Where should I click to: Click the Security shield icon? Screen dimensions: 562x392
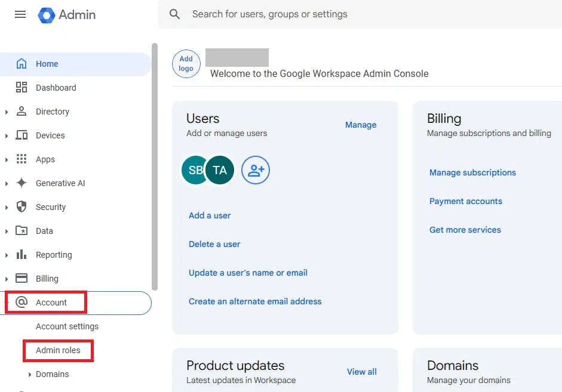(22, 207)
